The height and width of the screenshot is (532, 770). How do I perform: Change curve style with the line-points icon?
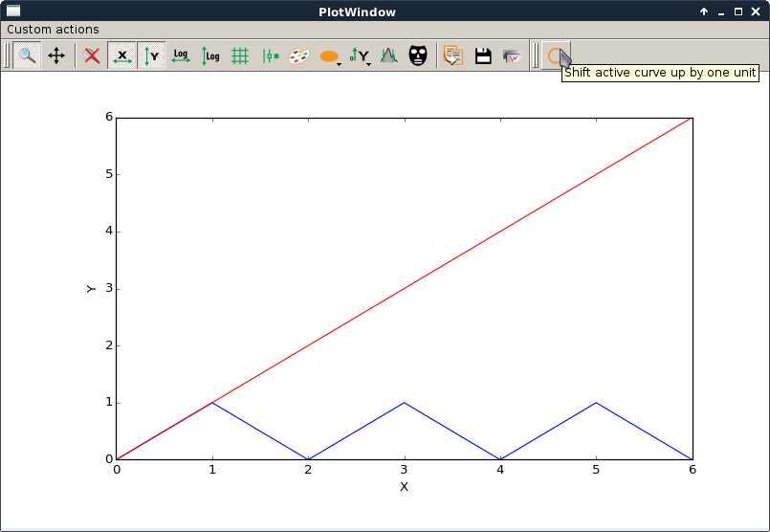click(x=270, y=55)
